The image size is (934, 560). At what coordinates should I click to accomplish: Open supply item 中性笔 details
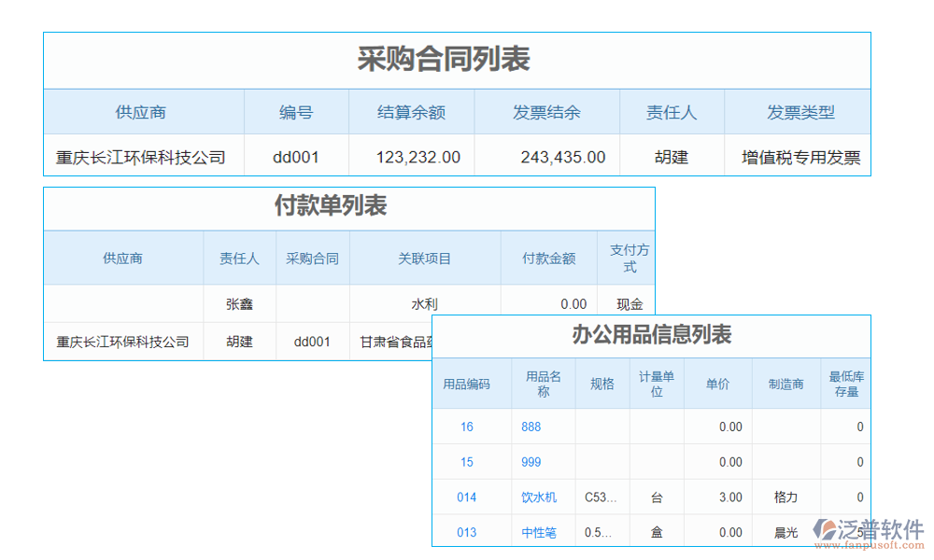click(x=539, y=531)
